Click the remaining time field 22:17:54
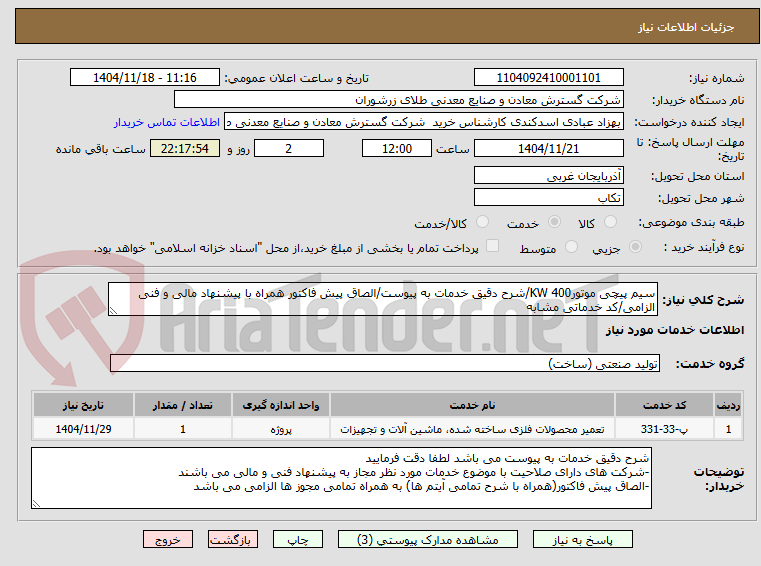761x566 pixels. (x=185, y=149)
